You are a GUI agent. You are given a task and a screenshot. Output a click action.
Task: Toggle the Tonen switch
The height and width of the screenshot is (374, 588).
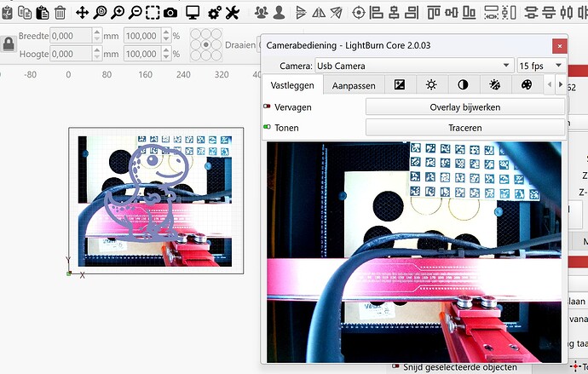(x=268, y=127)
